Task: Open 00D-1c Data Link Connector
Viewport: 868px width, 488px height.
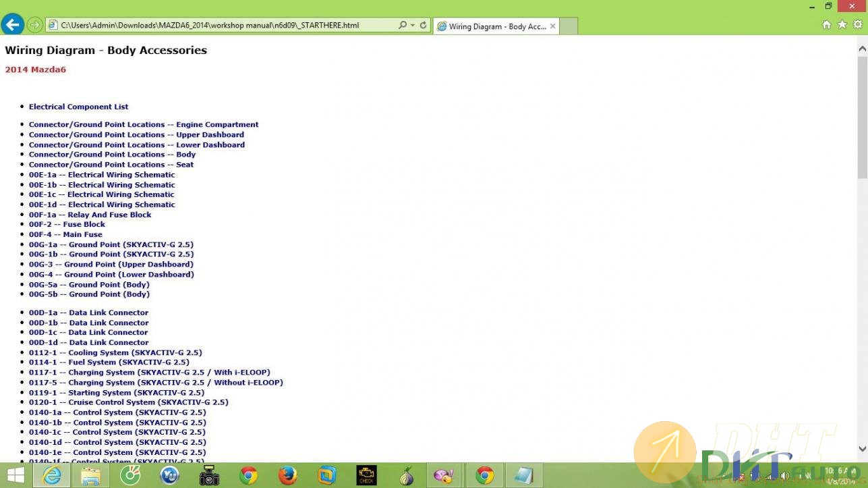Action: (x=88, y=332)
